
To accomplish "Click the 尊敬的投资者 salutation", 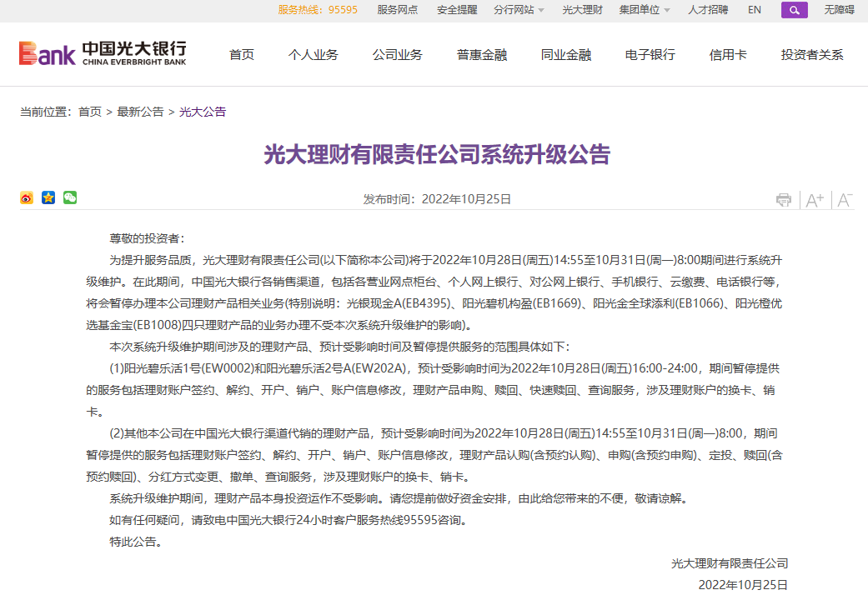I will pos(148,238).
